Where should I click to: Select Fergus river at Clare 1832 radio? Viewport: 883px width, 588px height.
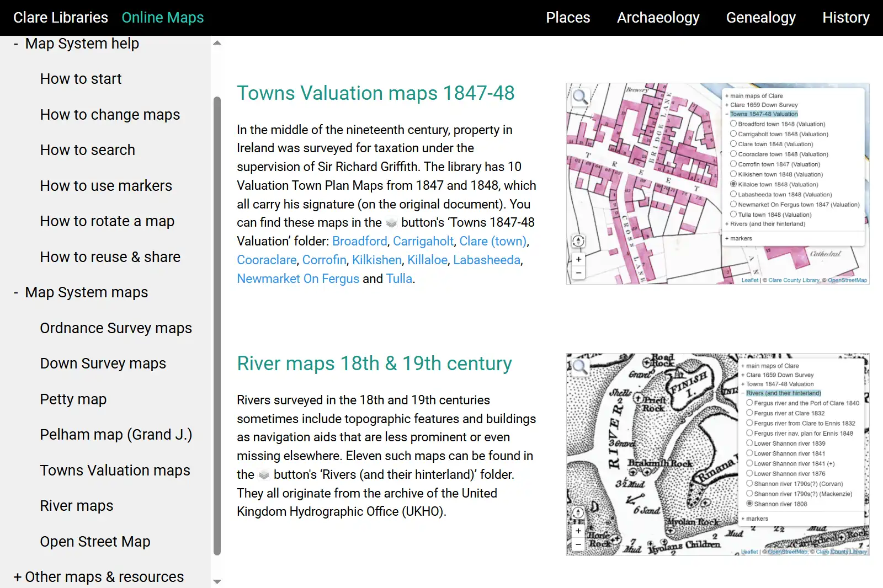pos(749,413)
